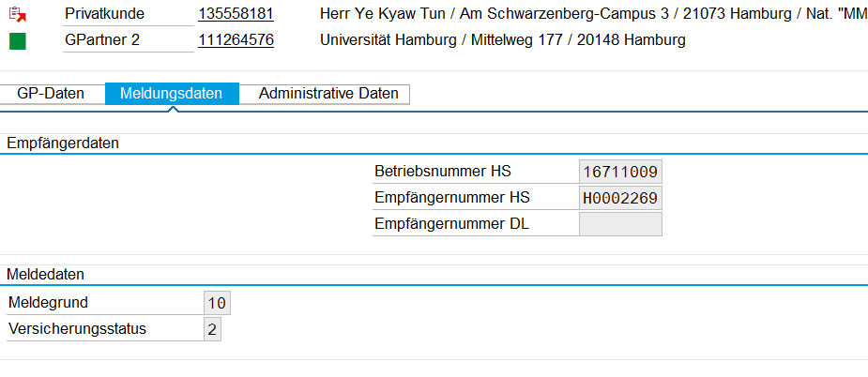Open business partner number 135558181 link
This screenshot has width=868, height=377.
point(236,14)
